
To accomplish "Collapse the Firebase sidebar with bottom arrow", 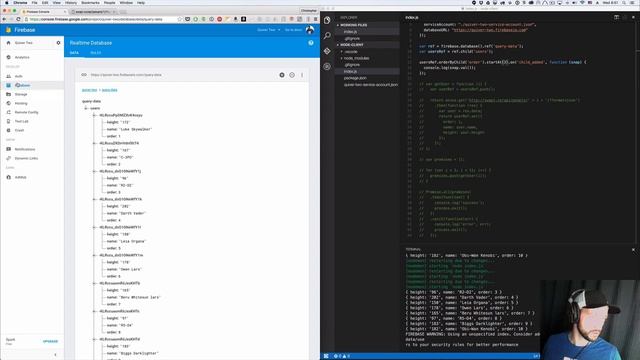I will [x=56, y=354].
